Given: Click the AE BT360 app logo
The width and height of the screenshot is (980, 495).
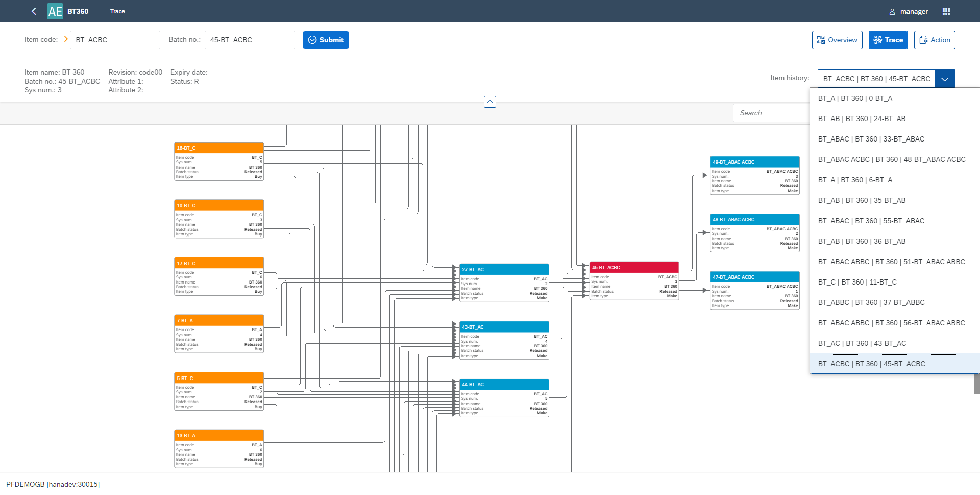Looking at the screenshot, I should [x=55, y=11].
